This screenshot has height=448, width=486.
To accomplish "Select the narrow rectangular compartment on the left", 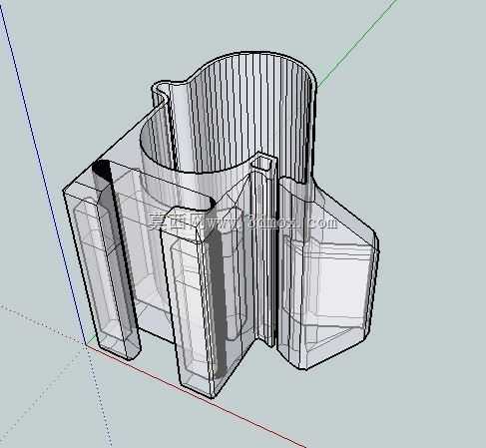I will pos(102,259).
